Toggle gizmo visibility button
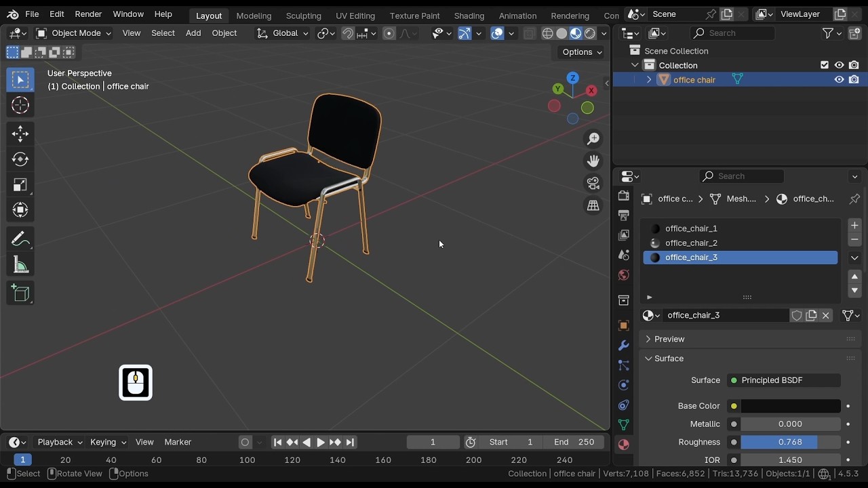Viewport: 868px width, 488px height. click(465, 33)
